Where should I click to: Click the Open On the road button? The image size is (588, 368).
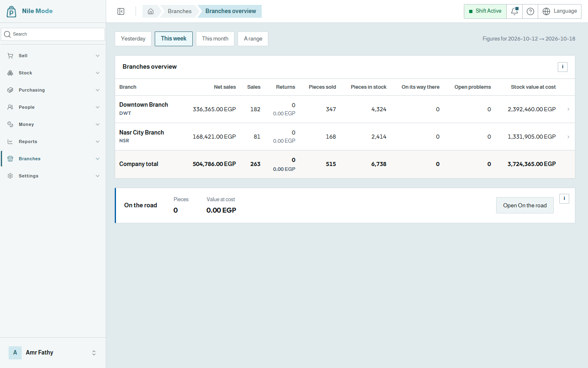(525, 205)
